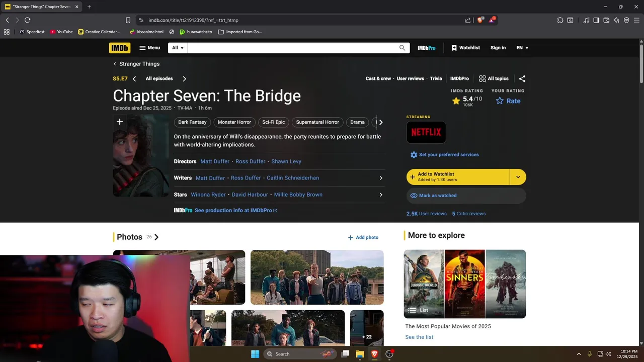Click Add photo
Viewport: 644px width, 362px height.
coord(363,237)
